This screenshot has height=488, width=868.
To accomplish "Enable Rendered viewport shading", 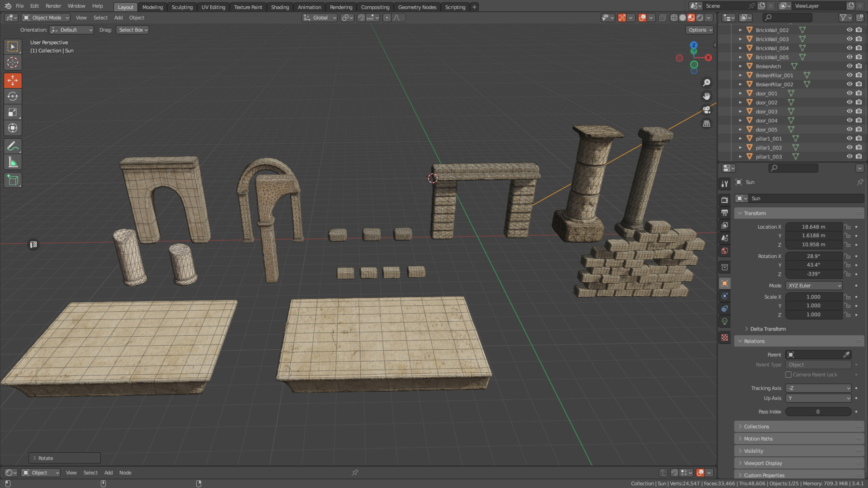I will (x=700, y=17).
